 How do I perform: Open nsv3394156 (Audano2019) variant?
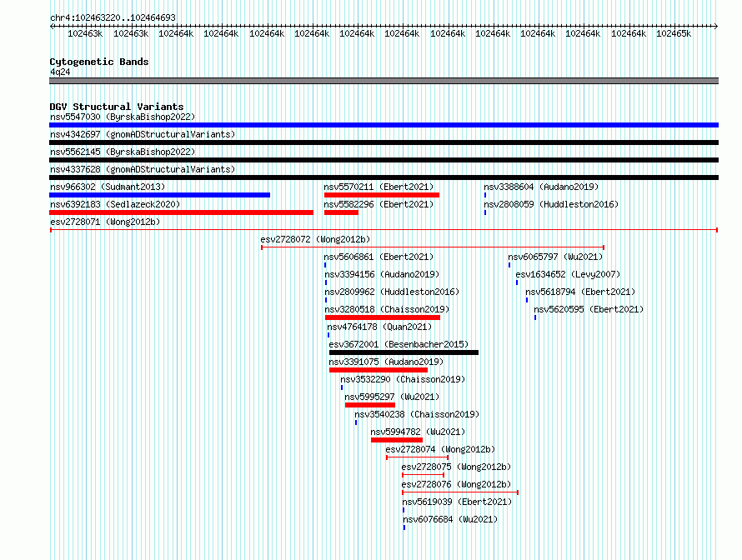tap(382, 274)
